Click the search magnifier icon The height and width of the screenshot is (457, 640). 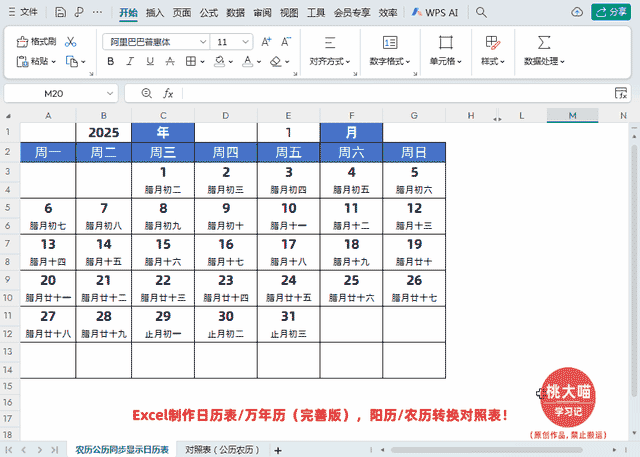481,12
